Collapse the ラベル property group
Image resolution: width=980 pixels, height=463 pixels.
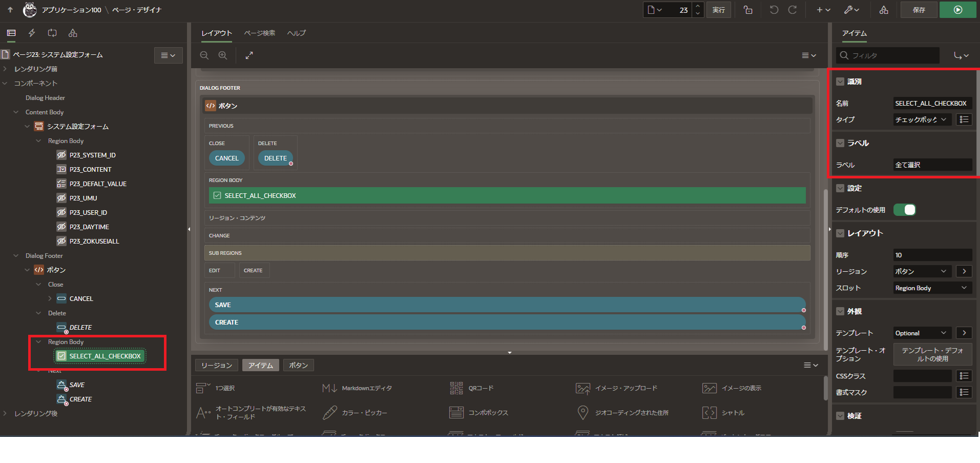click(x=840, y=143)
